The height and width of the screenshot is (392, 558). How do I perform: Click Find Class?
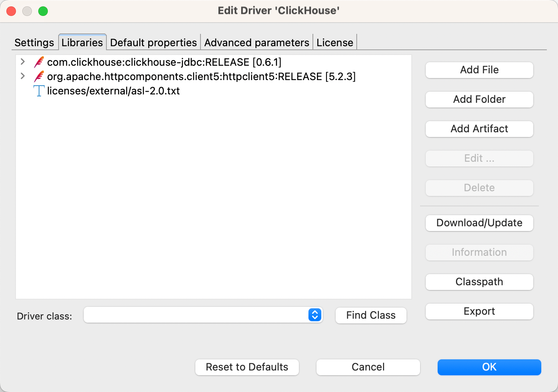[x=371, y=316]
